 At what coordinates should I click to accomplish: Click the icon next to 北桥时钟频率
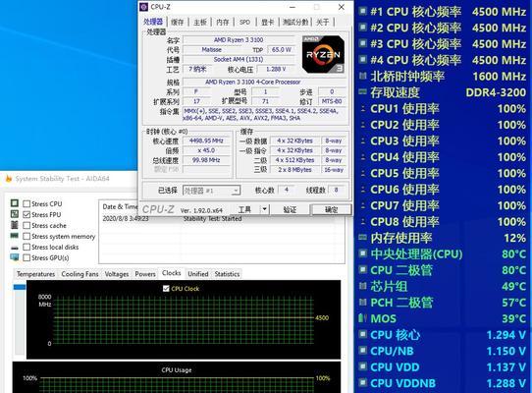pos(363,76)
